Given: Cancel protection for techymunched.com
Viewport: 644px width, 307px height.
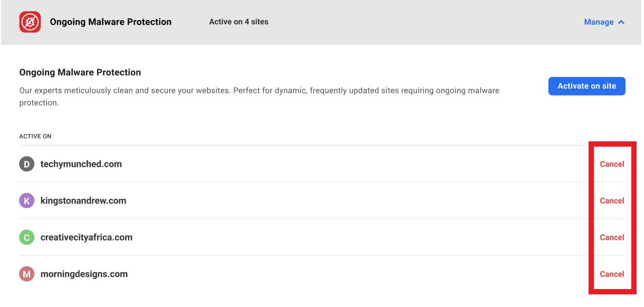Looking at the screenshot, I should tap(612, 164).
